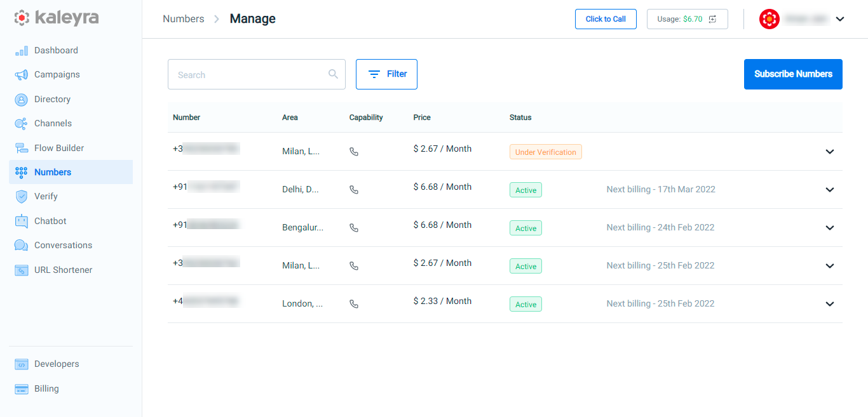Click the Channels nodes icon
Viewport: 868px width, 417px height.
(x=22, y=124)
